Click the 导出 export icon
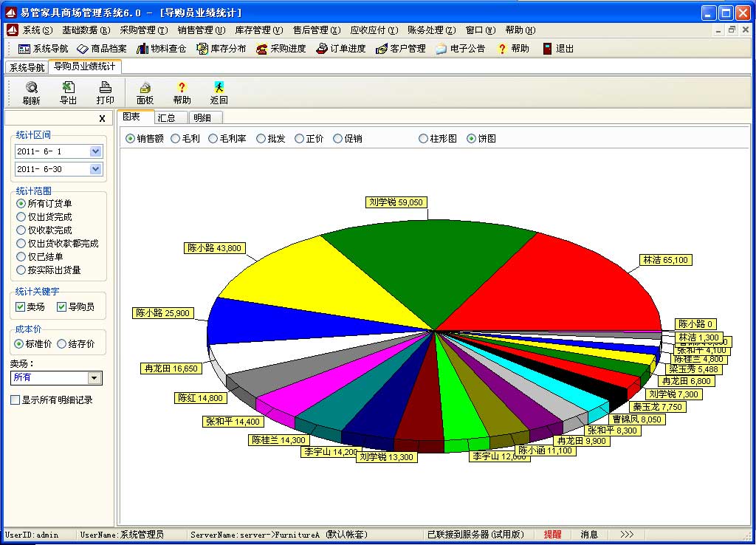 [x=68, y=88]
